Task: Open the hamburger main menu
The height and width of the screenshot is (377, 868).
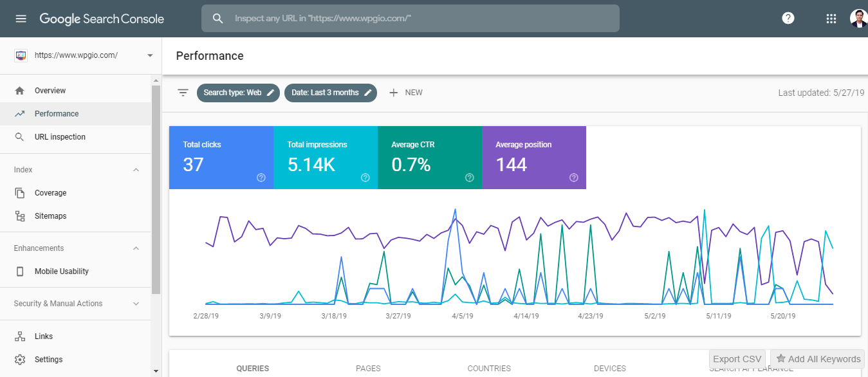Action: click(x=21, y=19)
